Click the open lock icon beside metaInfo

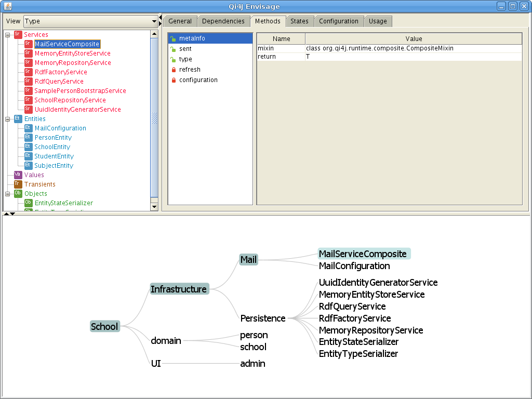pyautogui.click(x=174, y=38)
